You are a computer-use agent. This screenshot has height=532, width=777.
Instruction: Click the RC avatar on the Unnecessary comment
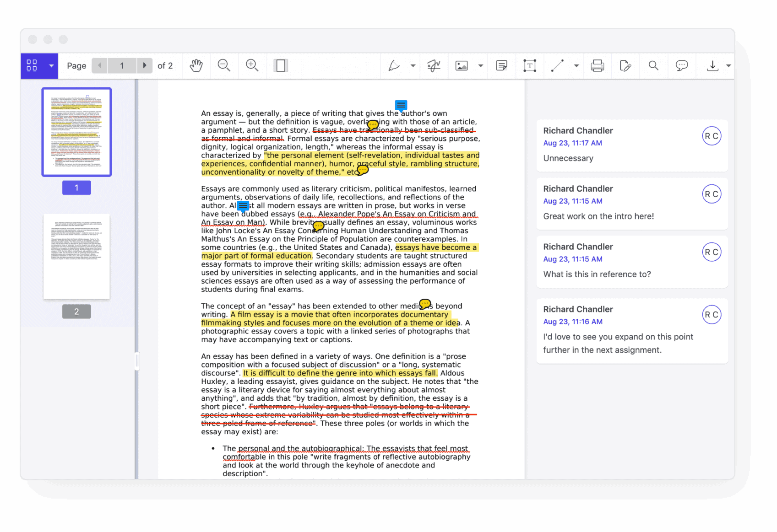tap(712, 136)
